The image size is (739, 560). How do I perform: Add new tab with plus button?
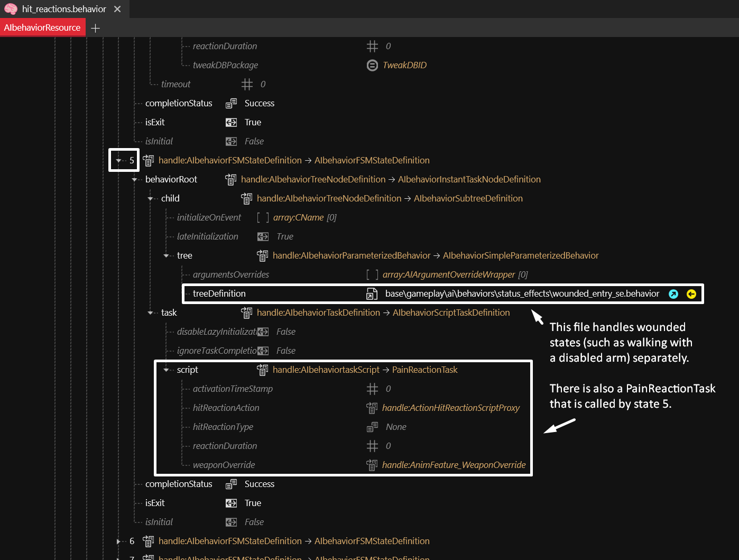pos(95,28)
